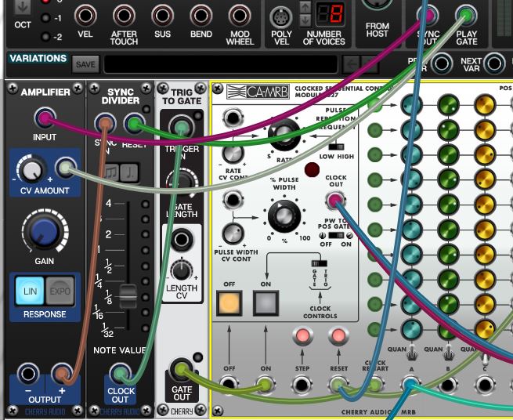Screen dimensions: 513x420
Task: Click the RATE CV CONT input jack
Action: tap(233, 118)
